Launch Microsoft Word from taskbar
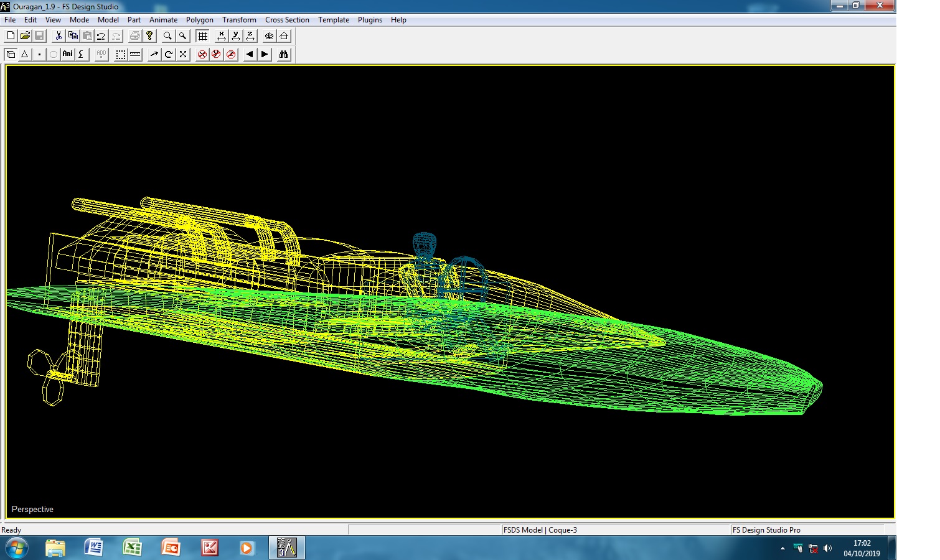The image size is (940, 560). [93, 548]
